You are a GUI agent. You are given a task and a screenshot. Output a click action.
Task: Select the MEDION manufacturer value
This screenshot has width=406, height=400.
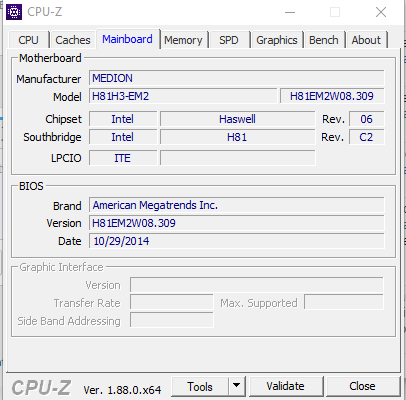tap(237, 78)
